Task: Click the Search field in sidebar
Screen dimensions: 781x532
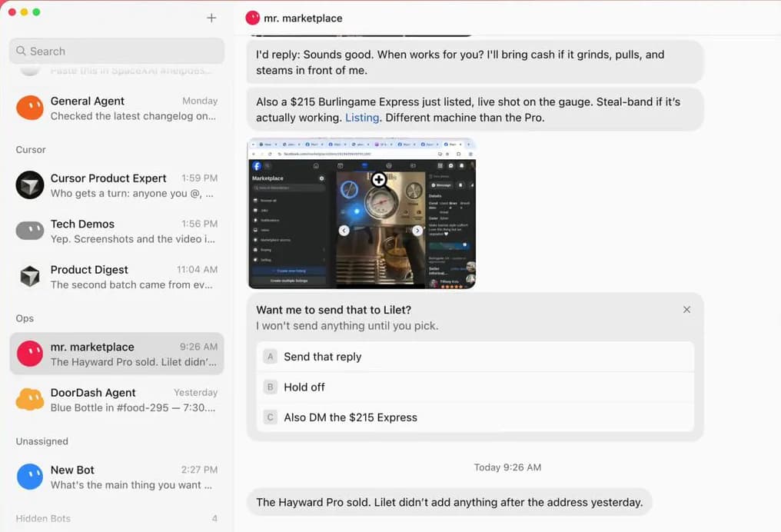Action: coord(117,51)
